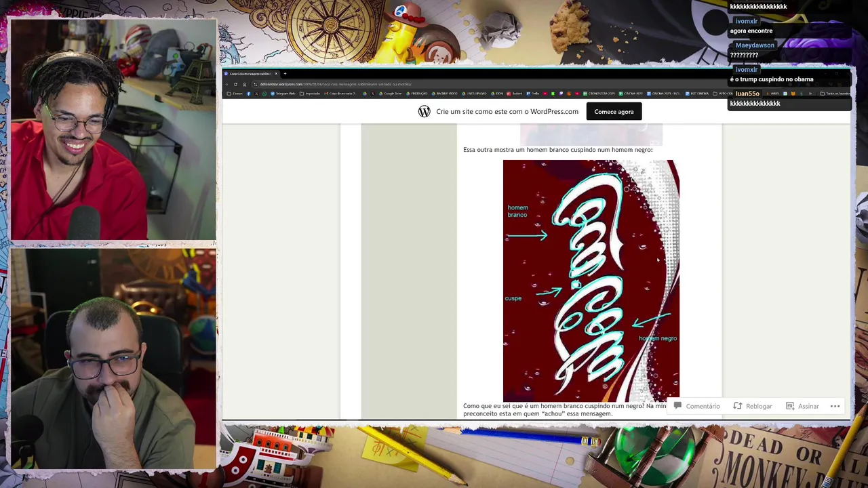Image resolution: width=868 pixels, height=488 pixels.
Task: Click the browser home icon
Action: 244,84
